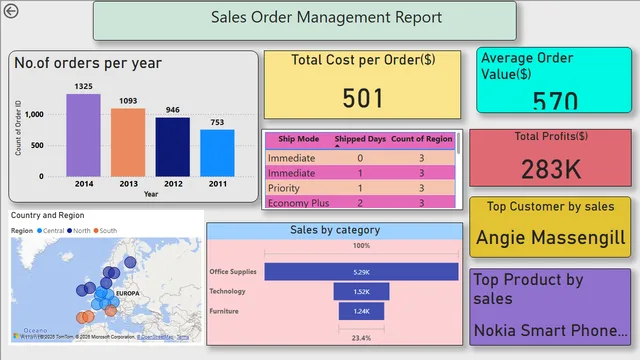This screenshot has height=360, width=640.
Task: Click the Office Supplies funnel bar
Action: click(361, 272)
